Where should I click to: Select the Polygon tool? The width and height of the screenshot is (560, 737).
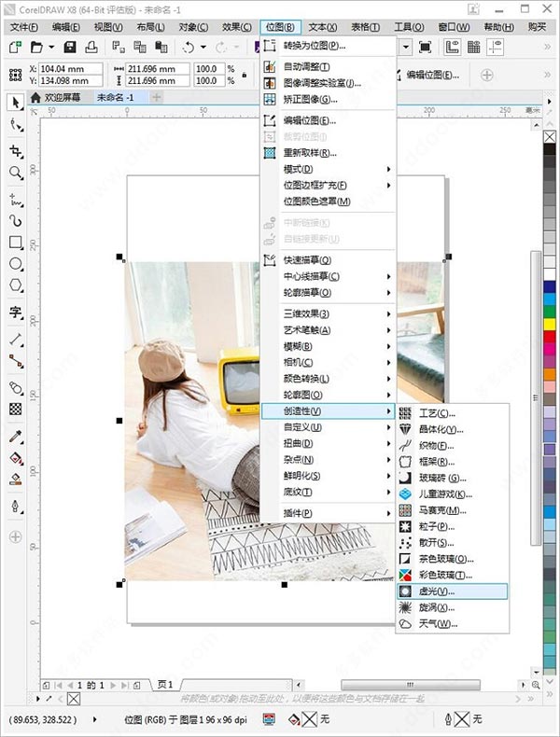click(16, 285)
